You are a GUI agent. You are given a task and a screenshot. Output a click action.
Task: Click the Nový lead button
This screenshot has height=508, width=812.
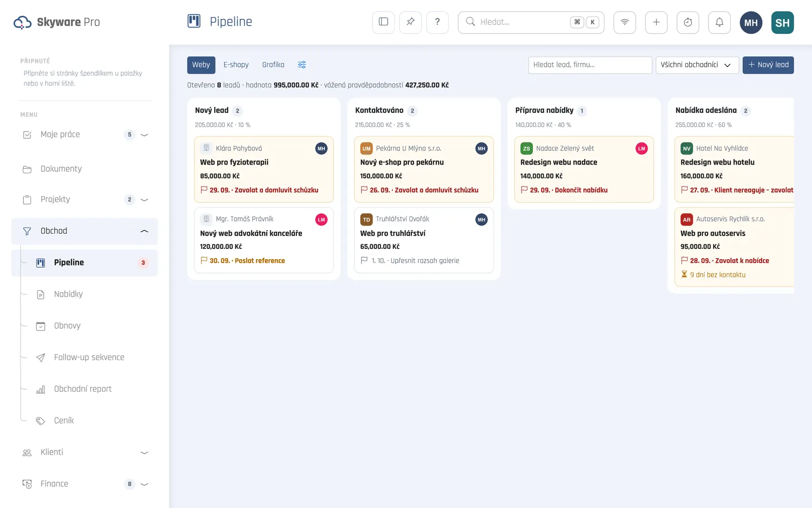point(768,65)
